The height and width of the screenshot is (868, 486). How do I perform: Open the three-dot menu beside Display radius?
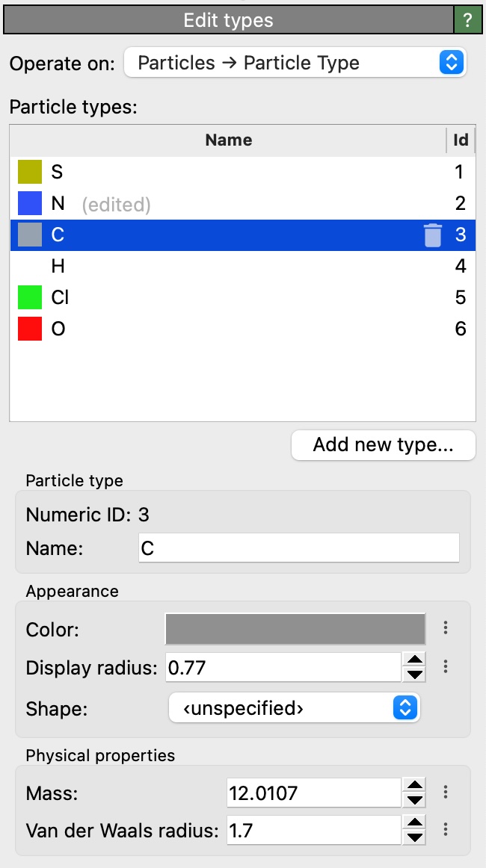446,666
